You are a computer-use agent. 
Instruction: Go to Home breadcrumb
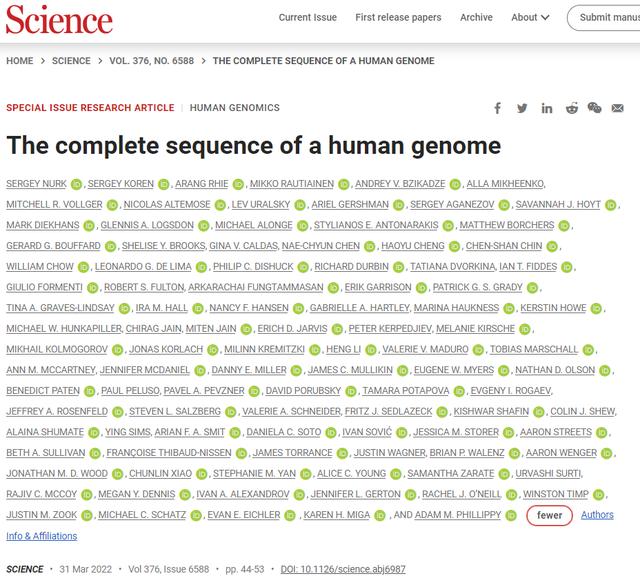click(20, 61)
